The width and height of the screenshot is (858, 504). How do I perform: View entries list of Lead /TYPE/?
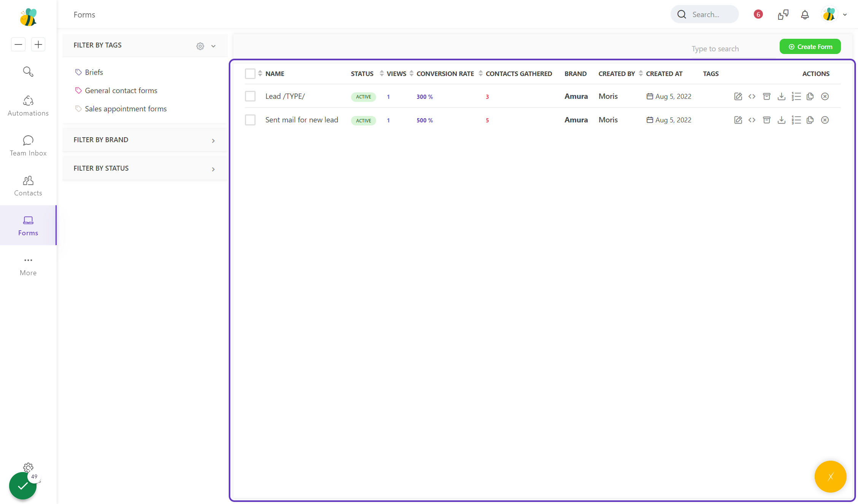click(x=796, y=97)
